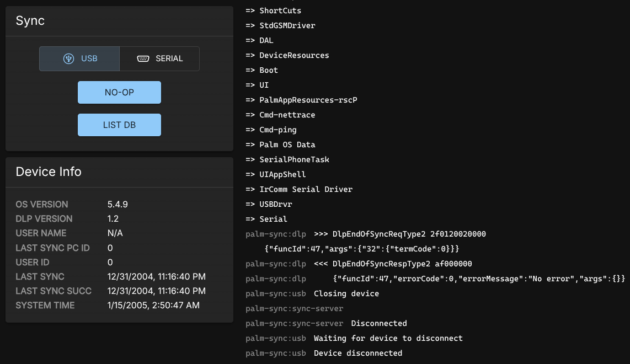Click the Device Info panel title
Image resolution: width=630 pixels, height=364 pixels.
pyautogui.click(x=49, y=172)
